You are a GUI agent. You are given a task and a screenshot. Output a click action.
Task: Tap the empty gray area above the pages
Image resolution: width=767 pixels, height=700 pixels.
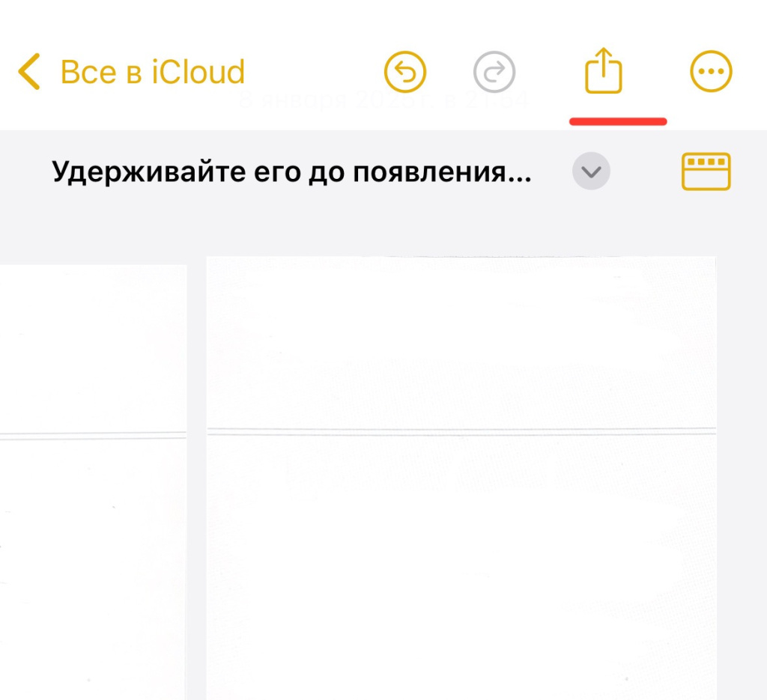click(x=383, y=228)
